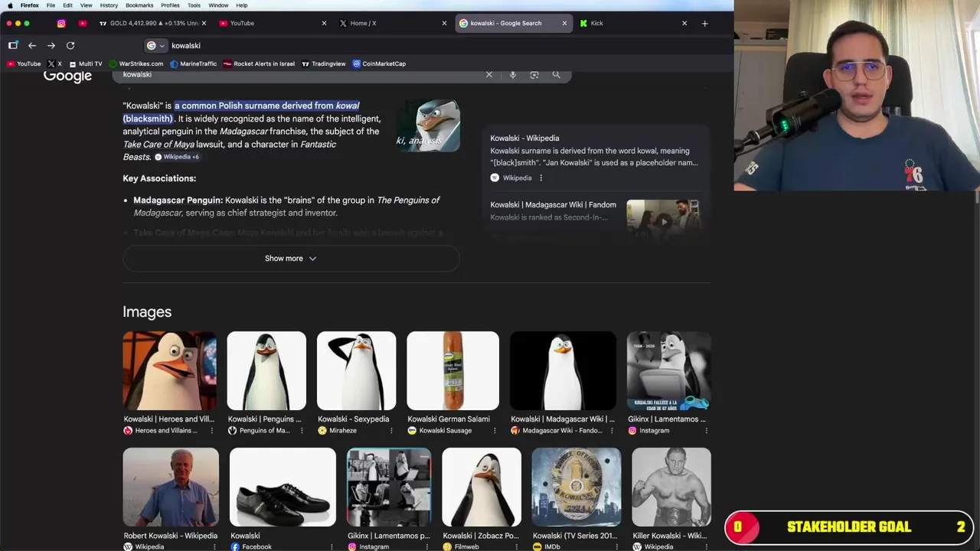Go forward with the forward arrow
This screenshot has width=980, height=551.
coord(51,45)
